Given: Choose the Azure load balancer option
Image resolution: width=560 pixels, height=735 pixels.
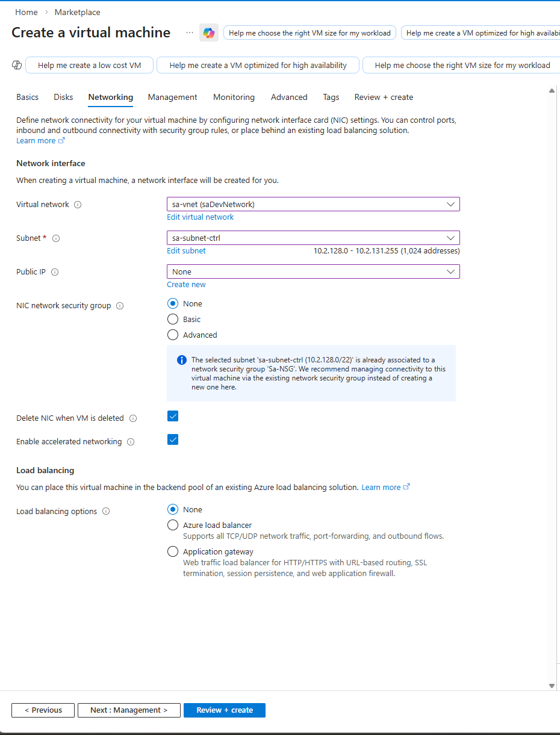Looking at the screenshot, I should pyautogui.click(x=173, y=525).
